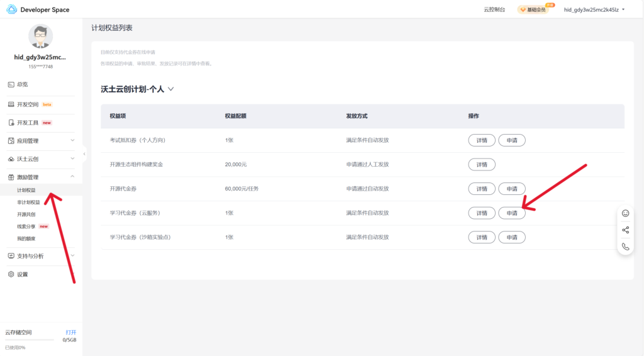Click 详情 for 开源代金券

(482, 189)
